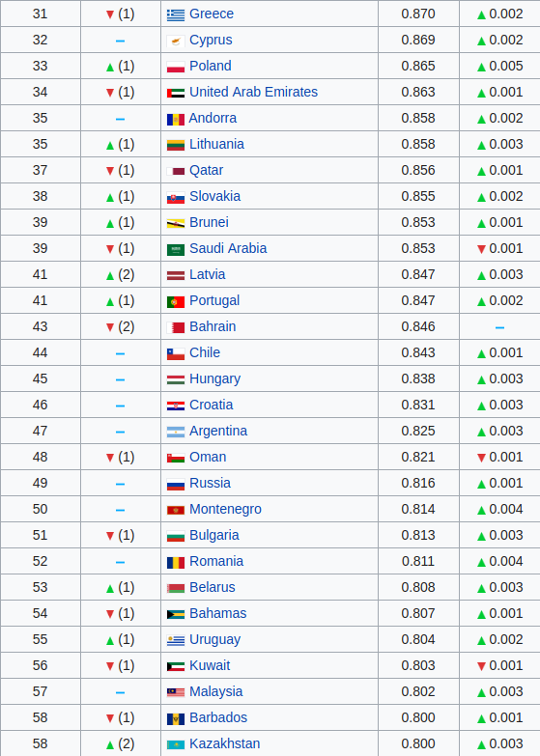Click the Kazakhstan flag icon
The image size is (540, 756).
(x=176, y=745)
